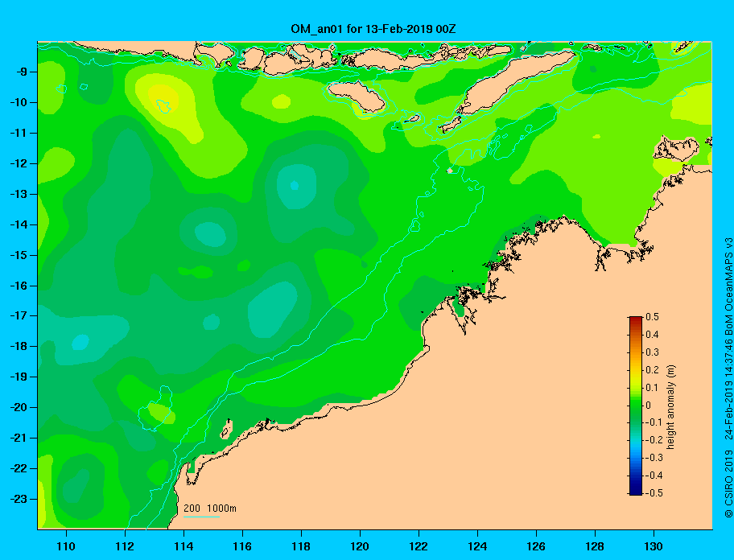The image size is (734, 560).
Task: Click the dark red top of the colorbar
Action: click(636, 319)
